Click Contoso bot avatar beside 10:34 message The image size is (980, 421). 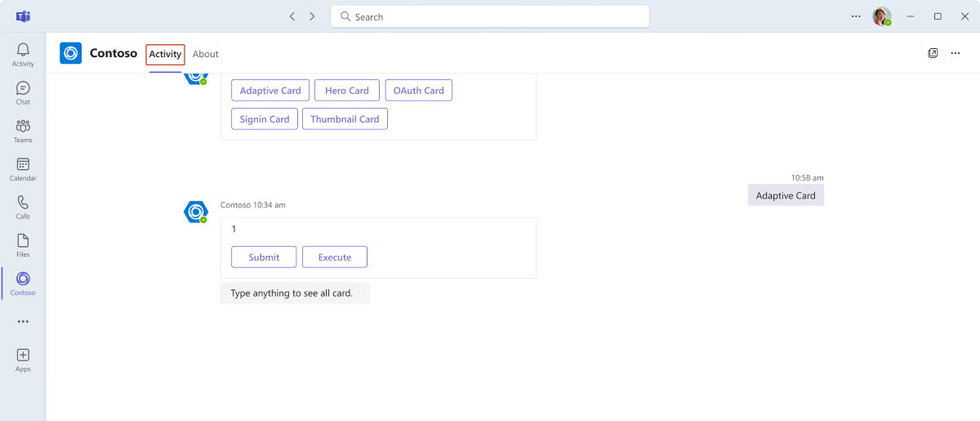(196, 213)
